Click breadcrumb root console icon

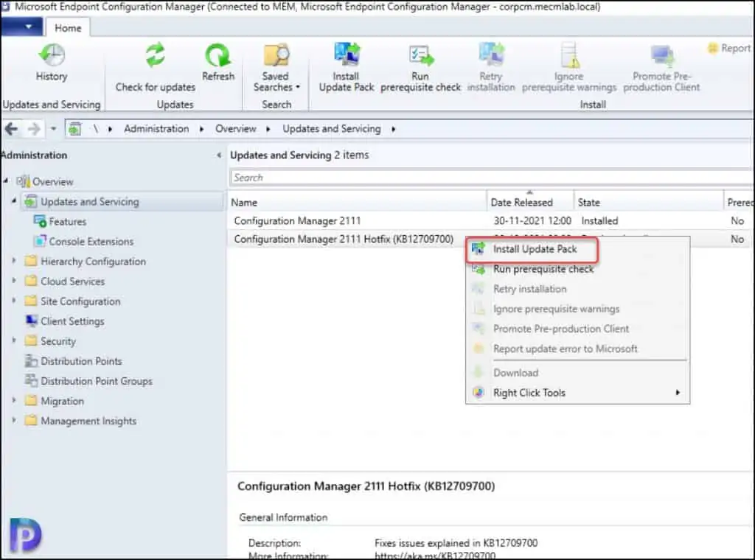tap(74, 128)
